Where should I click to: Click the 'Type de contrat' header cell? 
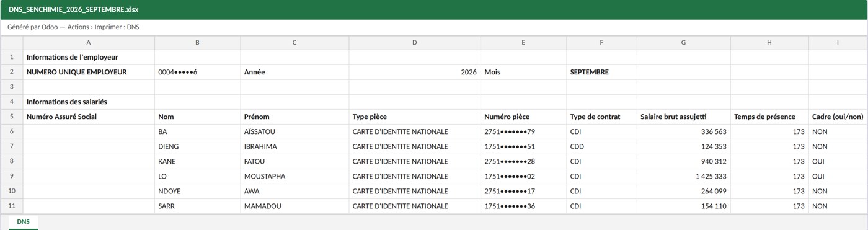click(601, 117)
